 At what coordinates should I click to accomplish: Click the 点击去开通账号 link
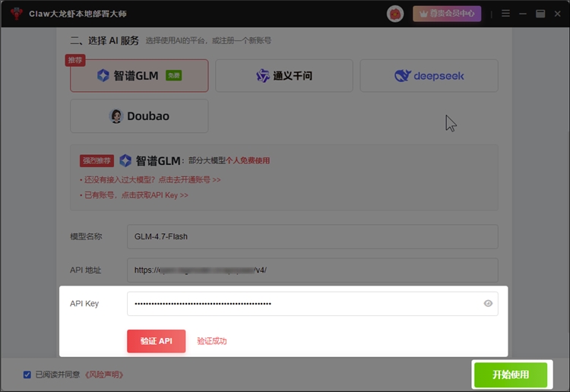pyautogui.click(x=189, y=180)
